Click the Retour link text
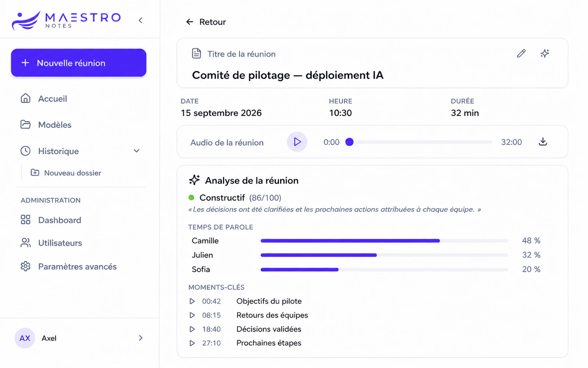Viewport: 588px width, 368px height. (x=212, y=22)
